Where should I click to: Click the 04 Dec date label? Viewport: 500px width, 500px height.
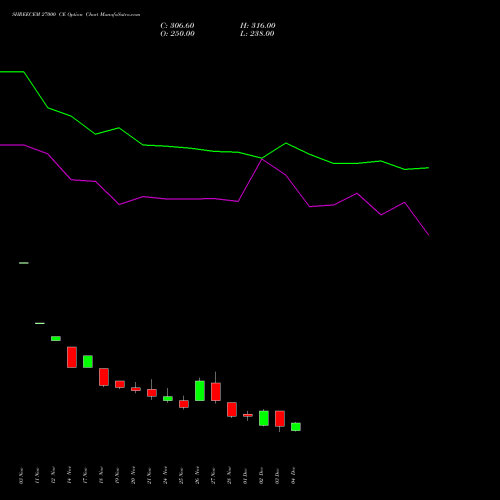293,476
